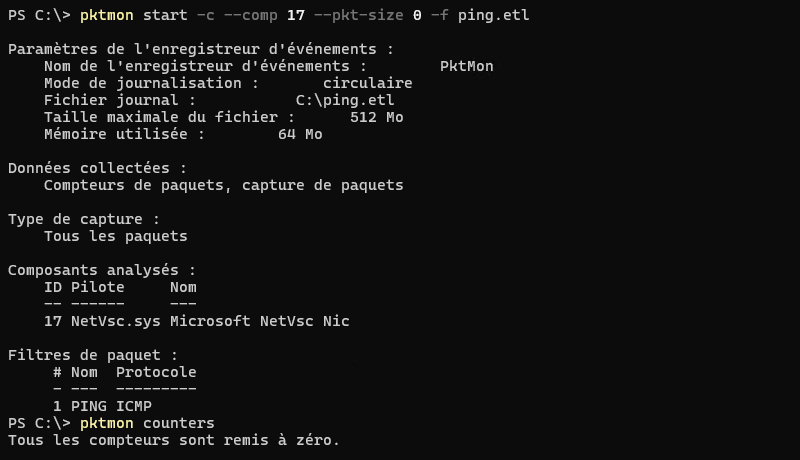Click the "counters" argument on the second prompt
Image resolution: width=800 pixels, height=460 pixels.
point(178,423)
